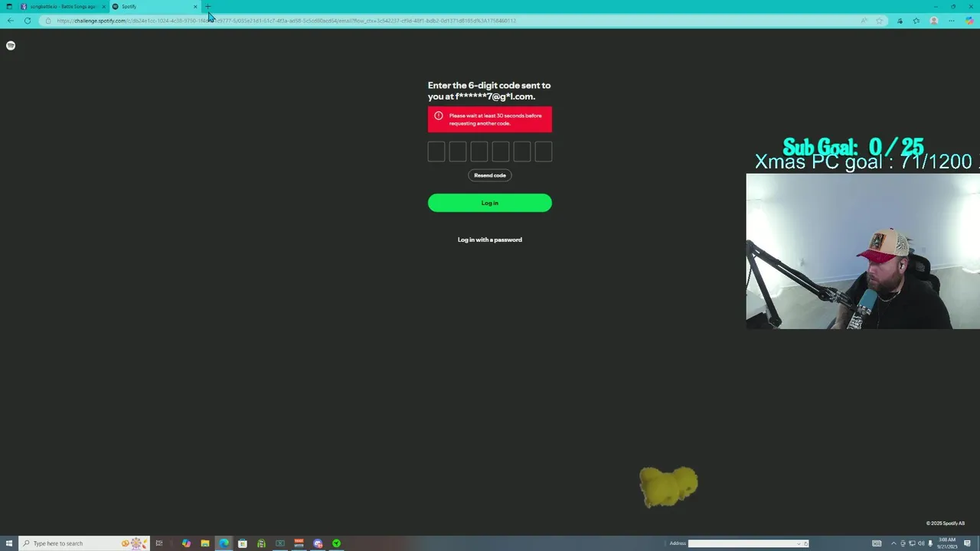Close the Spotify tab
Image resolution: width=980 pixels, height=551 pixels.
195,6
